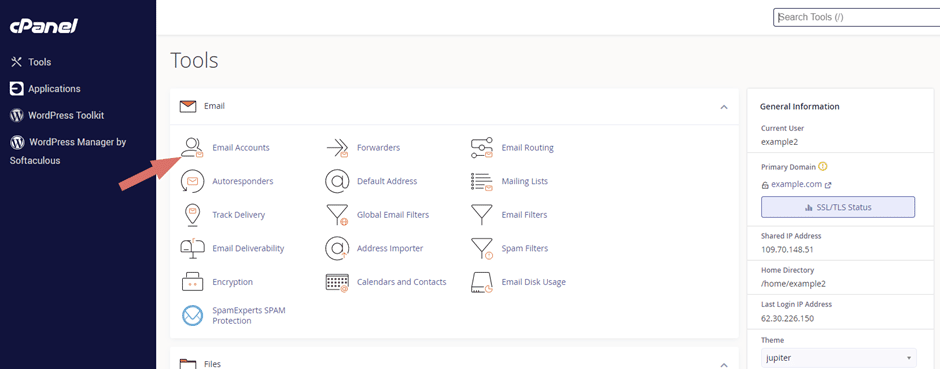Open the Email Accounts icon
The height and width of the screenshot is (369, 940).
click(x=192, y=147)
